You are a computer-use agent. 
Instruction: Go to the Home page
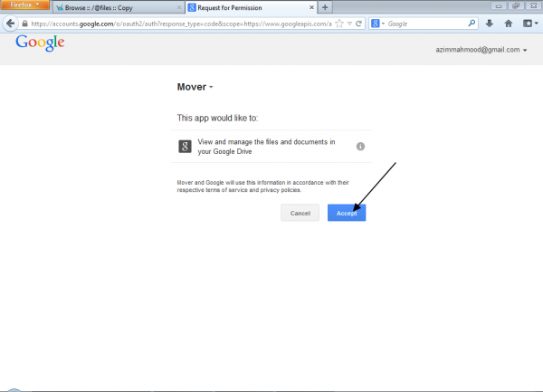coord(508,24)
